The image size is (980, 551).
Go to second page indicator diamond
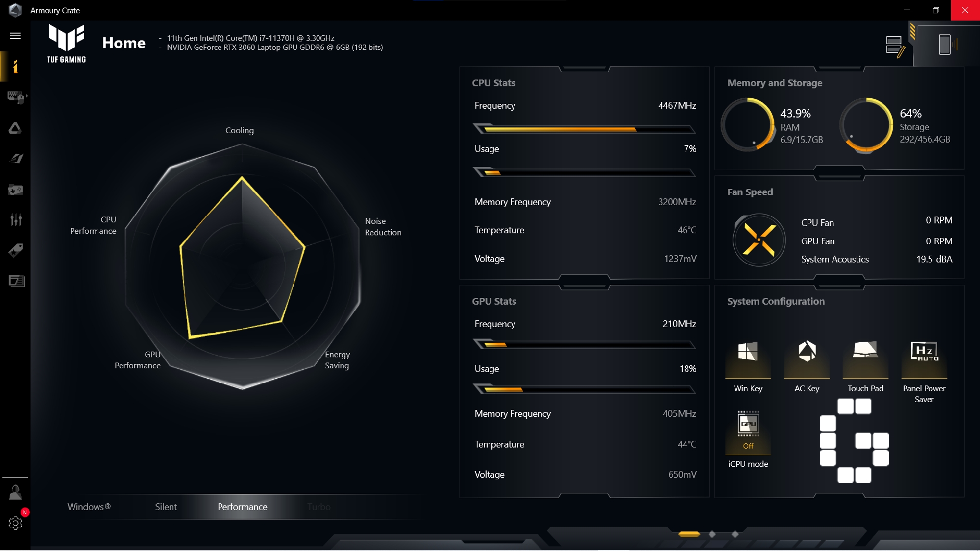(712, 534)
